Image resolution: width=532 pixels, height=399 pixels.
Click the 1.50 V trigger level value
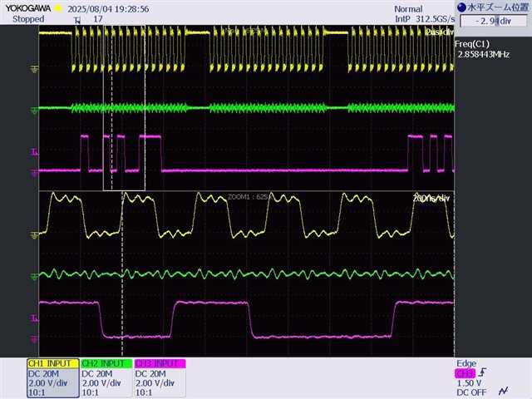coord(469,383)
